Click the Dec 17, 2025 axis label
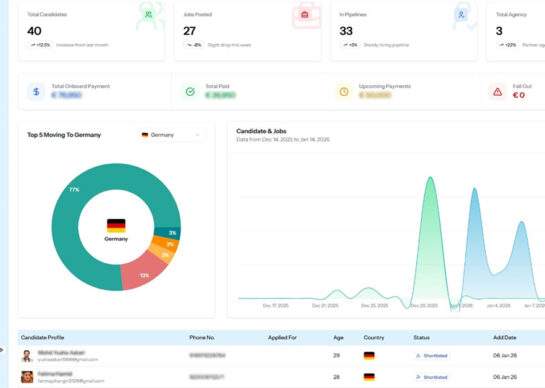This screenshot has width=545, height=388. (276, 306)
